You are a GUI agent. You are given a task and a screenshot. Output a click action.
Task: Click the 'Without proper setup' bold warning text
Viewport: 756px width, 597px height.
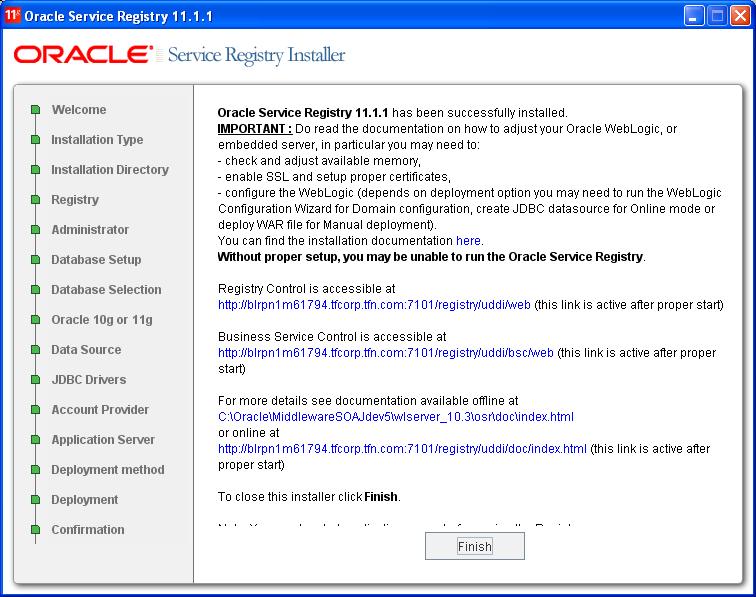click(x=432, y=257)
